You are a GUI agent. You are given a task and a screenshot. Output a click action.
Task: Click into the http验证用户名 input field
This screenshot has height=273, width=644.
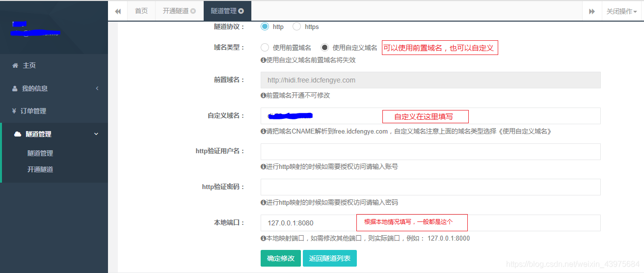coord(430,152)
